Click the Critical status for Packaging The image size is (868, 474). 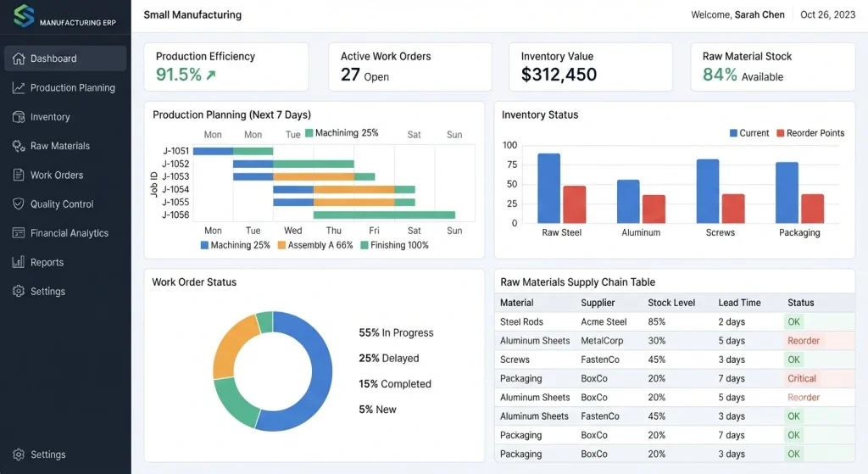[802, 378]
